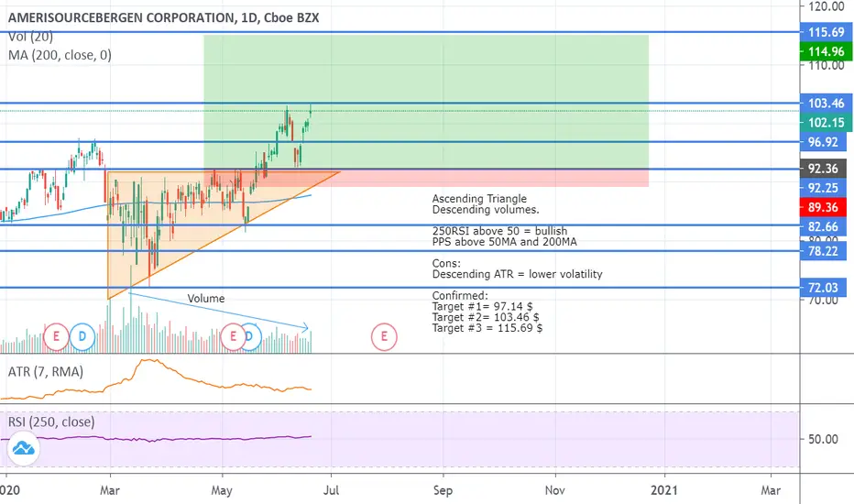The width and height of the screenshot is (854, 504).
Task: Click the 'Sep' time axis label
Action: (443, 490)
